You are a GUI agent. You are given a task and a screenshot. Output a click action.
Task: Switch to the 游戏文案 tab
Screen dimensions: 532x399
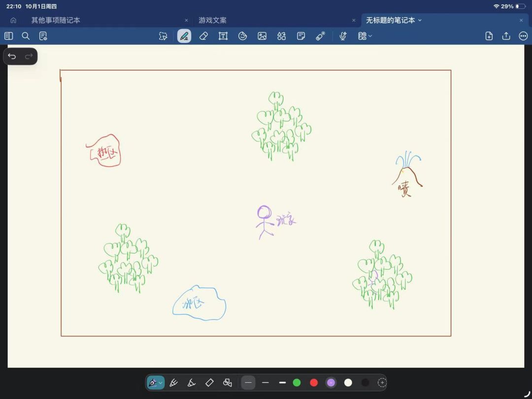(212, 20)
